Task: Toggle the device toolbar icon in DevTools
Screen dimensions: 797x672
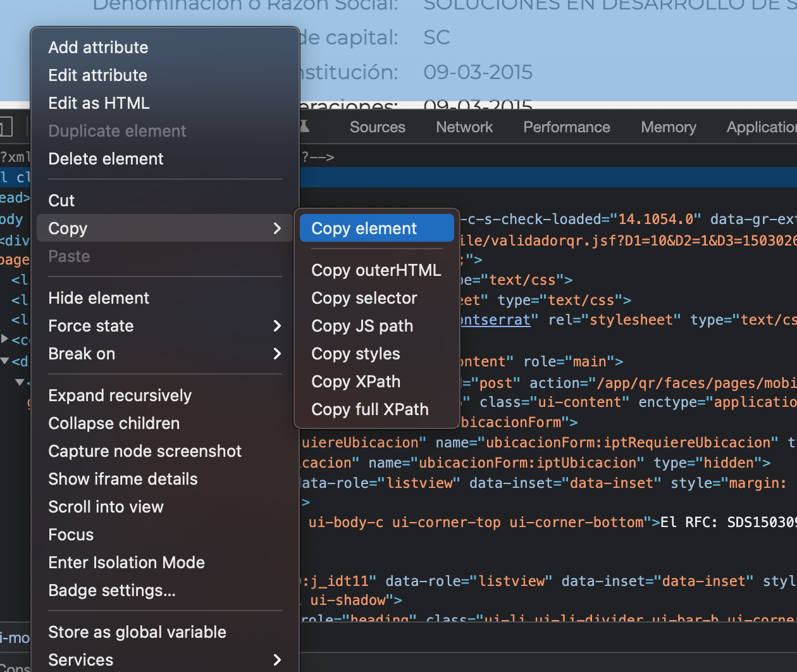Action: pos(5,127)
